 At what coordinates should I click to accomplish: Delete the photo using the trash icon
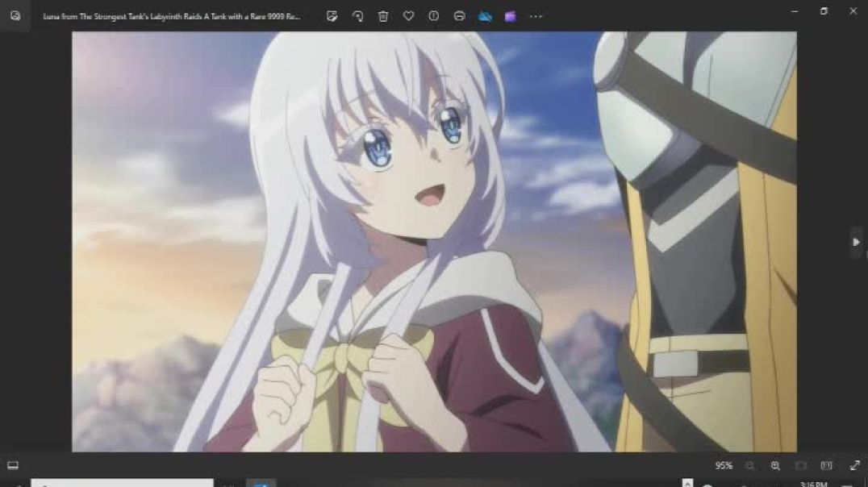[x=383, y=16]
